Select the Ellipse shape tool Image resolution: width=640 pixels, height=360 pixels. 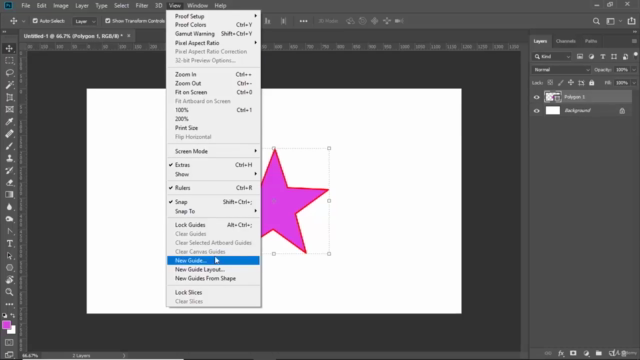(9, 268)
